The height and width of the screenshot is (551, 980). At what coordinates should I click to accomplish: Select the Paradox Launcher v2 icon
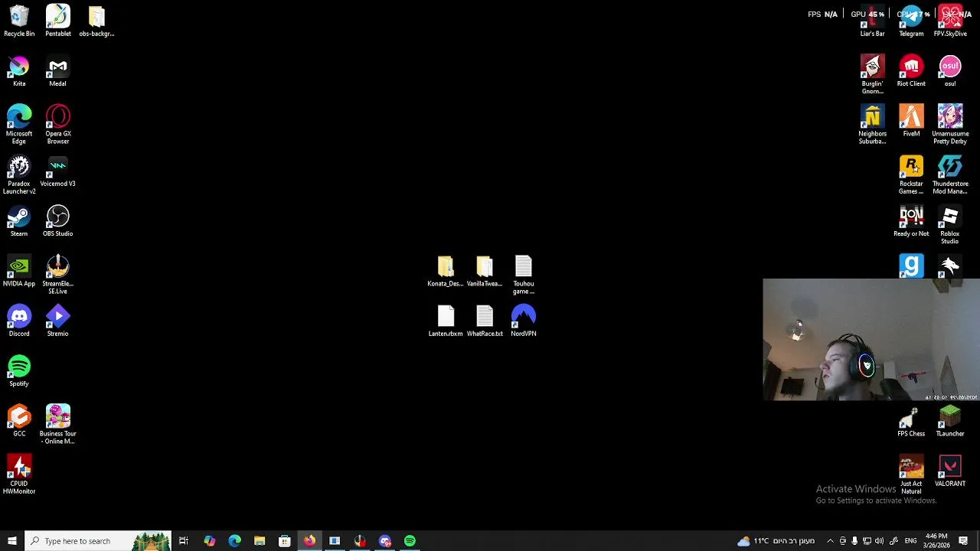19,174
